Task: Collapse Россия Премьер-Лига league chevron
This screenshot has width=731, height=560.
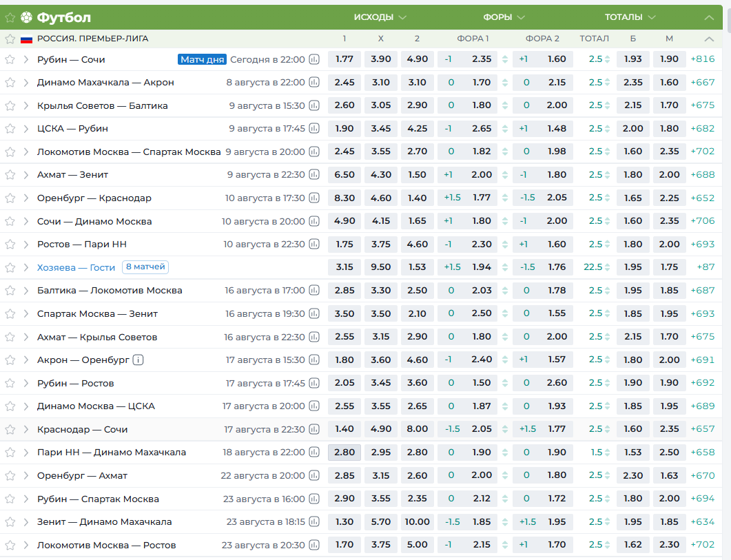Action: [x=709, y=39]
